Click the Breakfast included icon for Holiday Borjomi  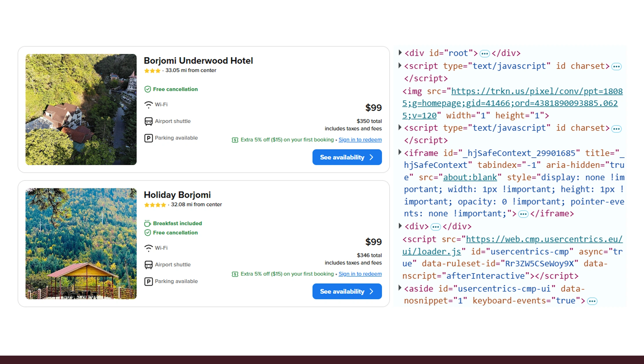click(x=148, y=223)
